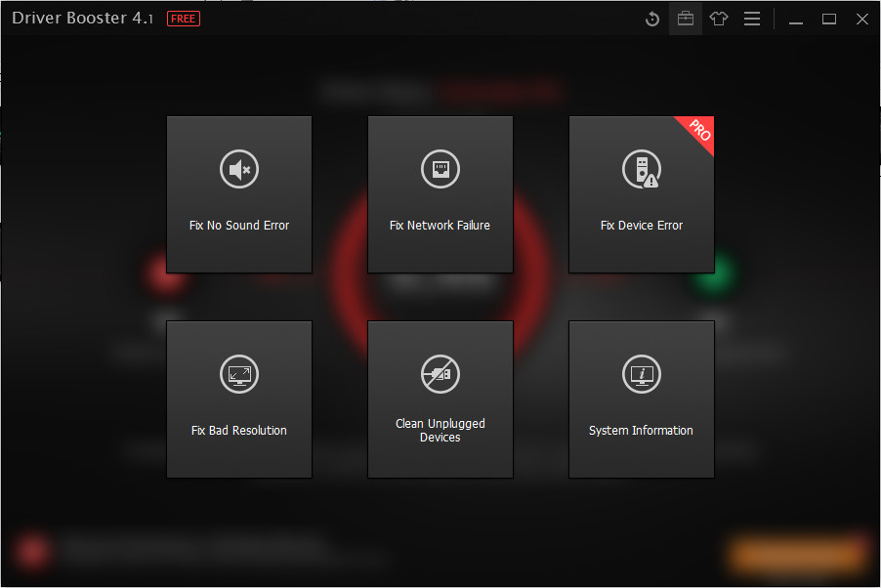Click the Driver Booster 4.1 title text
Viewport: 881px width, 588px height.
click(82, 18)
